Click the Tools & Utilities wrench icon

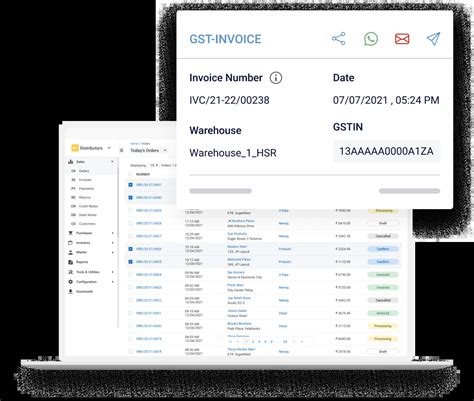(x=71, y=272)
